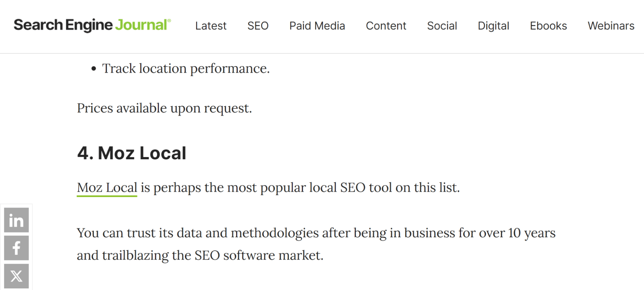Go to Webinars in the header
The image size is (644, 290).
pyautogui.click(x=611, y=26)
